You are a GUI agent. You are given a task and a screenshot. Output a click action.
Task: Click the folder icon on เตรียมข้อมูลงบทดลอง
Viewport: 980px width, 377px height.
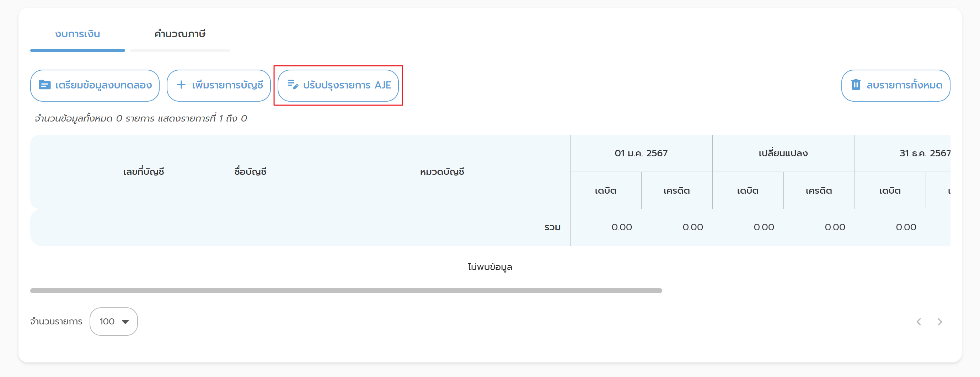tap(44, 85)
